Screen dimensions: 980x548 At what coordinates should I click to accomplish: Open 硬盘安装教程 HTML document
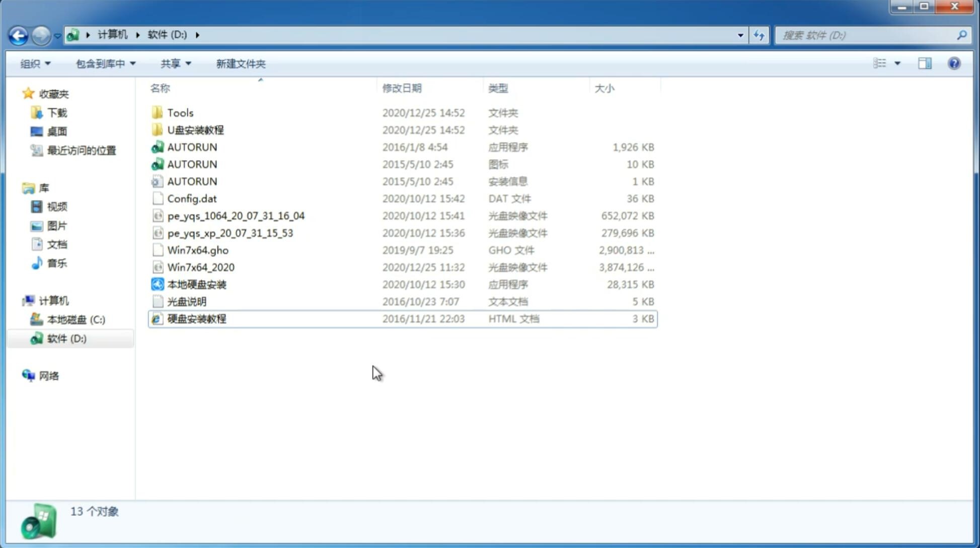tap(196, 318)
